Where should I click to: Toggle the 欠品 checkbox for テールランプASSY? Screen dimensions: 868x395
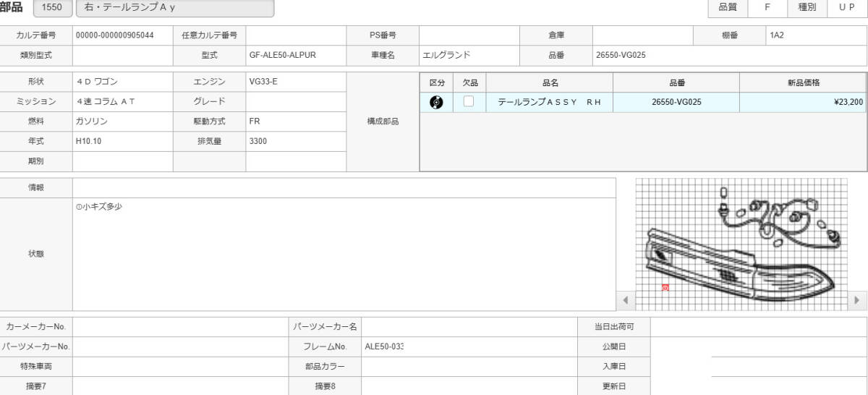[469, 102]
